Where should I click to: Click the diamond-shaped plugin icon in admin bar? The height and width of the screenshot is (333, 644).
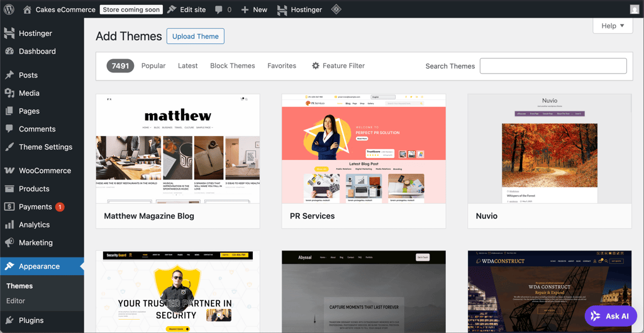click(x=336, y=9)
